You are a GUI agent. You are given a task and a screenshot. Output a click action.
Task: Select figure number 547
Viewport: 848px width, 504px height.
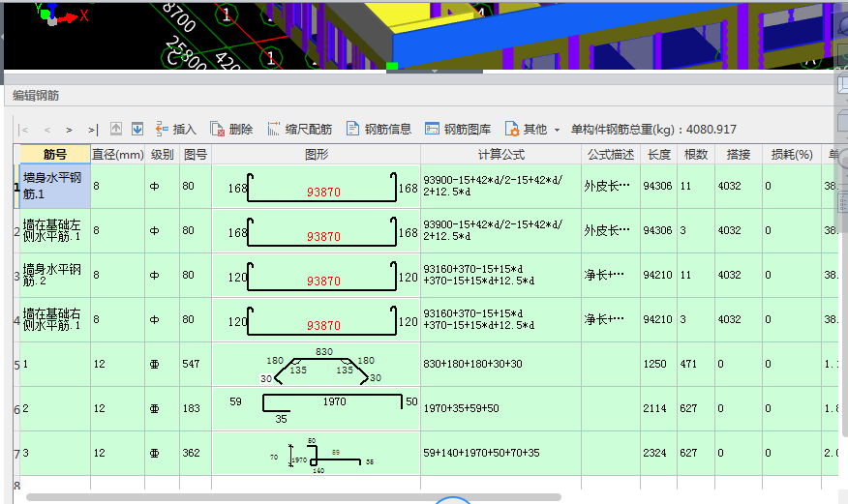pyautogui.click(x=191, y=364)
